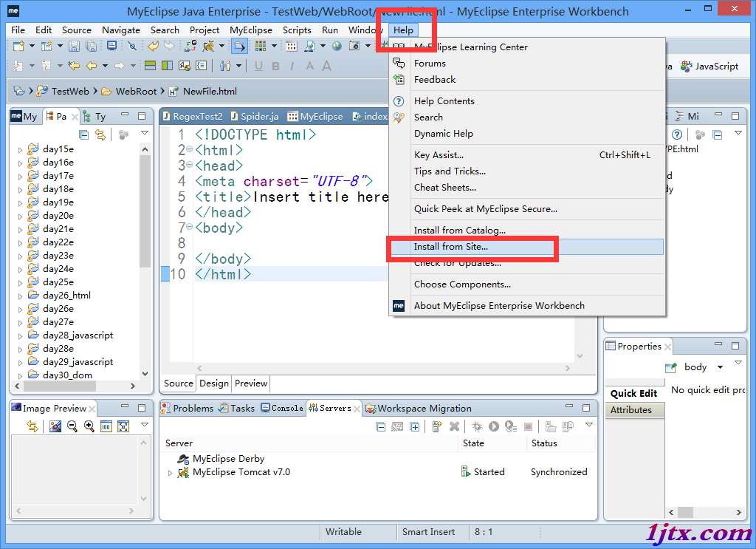Click the Stop server square icon
The height and width of the screenshot is (549, 756).
tap(528, 426)
